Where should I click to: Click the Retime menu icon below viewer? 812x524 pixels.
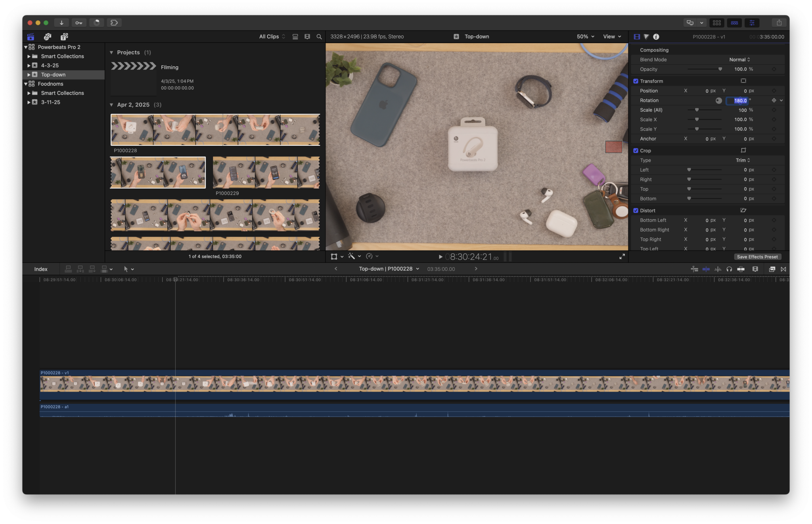click(x=368, y=256)
